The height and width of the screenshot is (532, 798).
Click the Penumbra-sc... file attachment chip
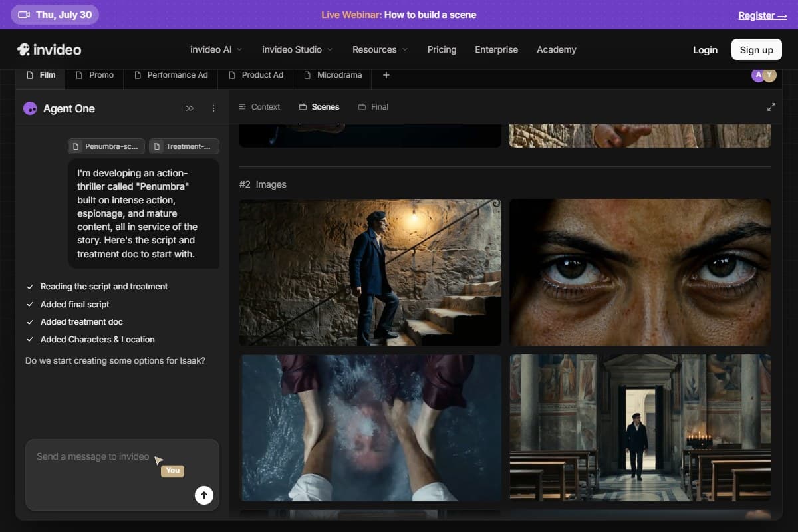[106, 146]
